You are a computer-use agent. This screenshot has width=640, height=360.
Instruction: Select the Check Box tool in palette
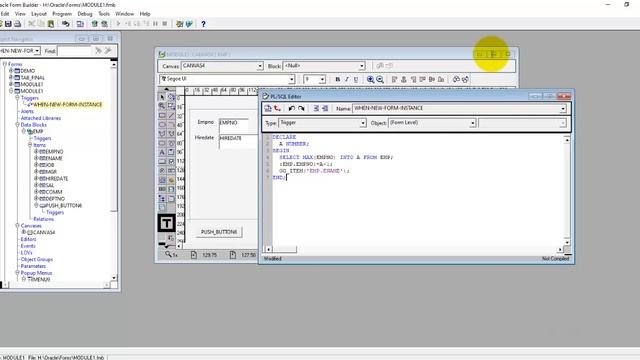pos(171,162)
